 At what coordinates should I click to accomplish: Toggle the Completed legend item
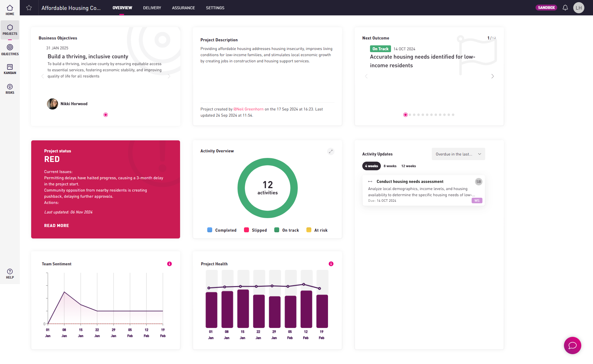(222, 230)
